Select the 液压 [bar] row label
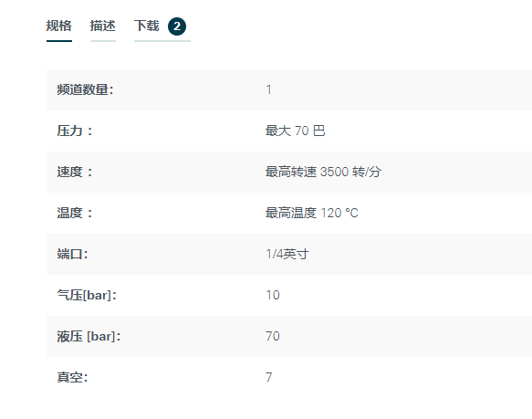 (x=89, y=337)
